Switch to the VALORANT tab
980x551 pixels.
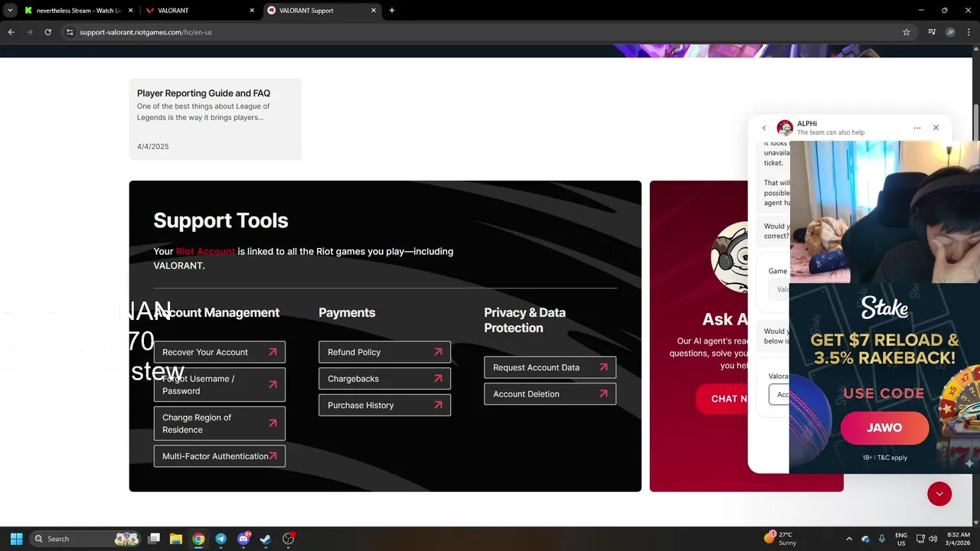tap(199, 11)
